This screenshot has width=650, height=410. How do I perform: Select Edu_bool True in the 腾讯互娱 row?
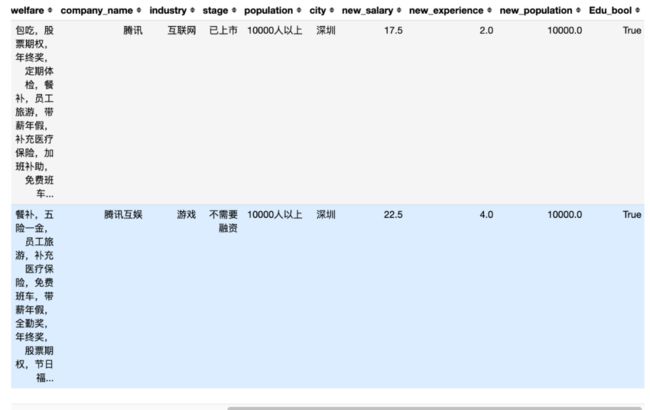[632, 214]
